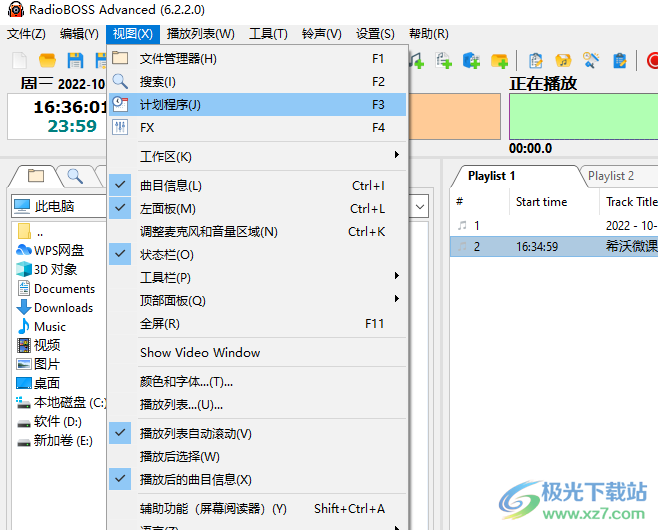Open 工具(T) menu in menu bar
This screenshot has width=658, height=530.
[268, 34]
